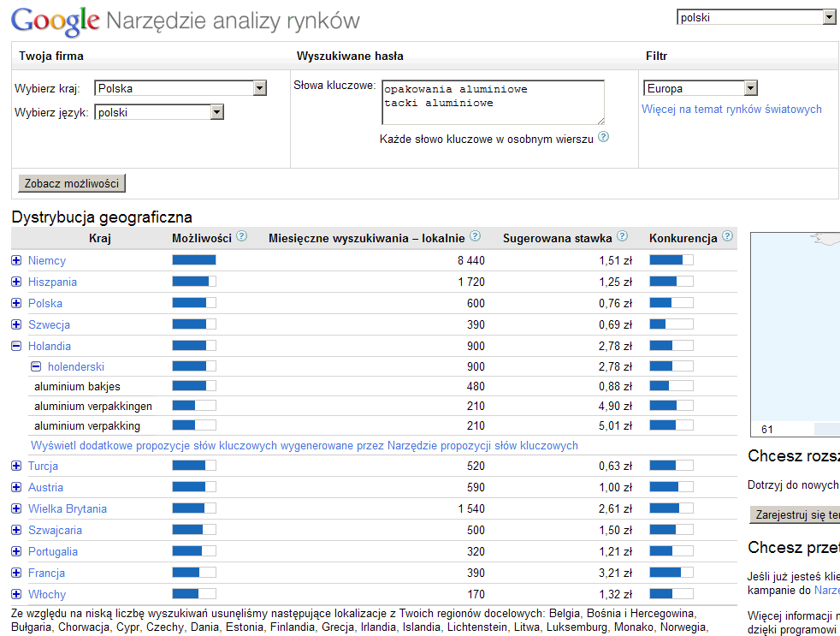
Task: Click help icon next to Możliwości column
Action: 241,237
